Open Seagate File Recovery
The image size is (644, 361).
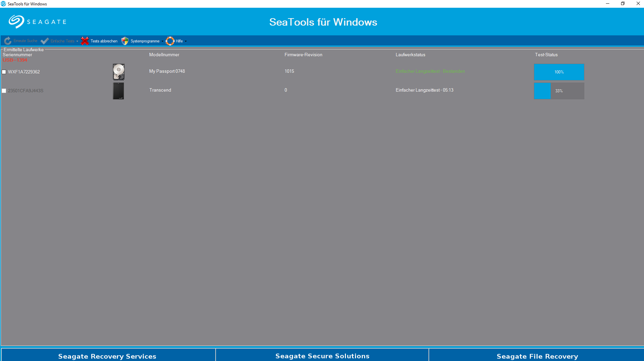click(x=537, y=355)
